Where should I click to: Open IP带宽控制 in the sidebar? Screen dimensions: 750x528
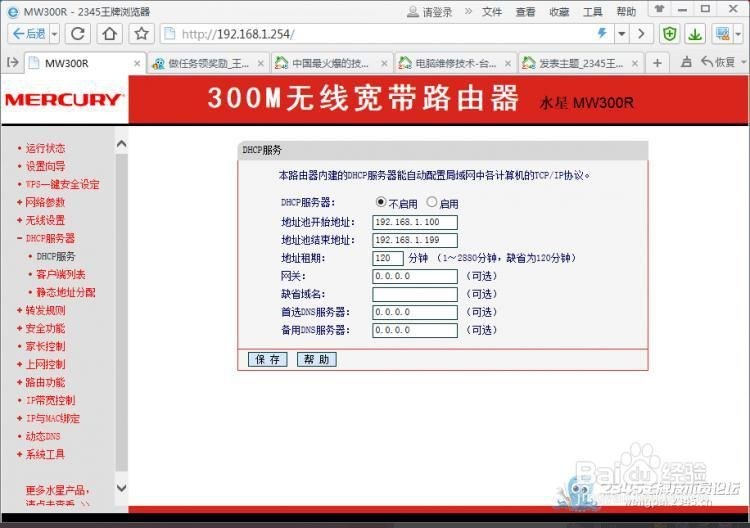pyautogui.click(x=50, y=400)
